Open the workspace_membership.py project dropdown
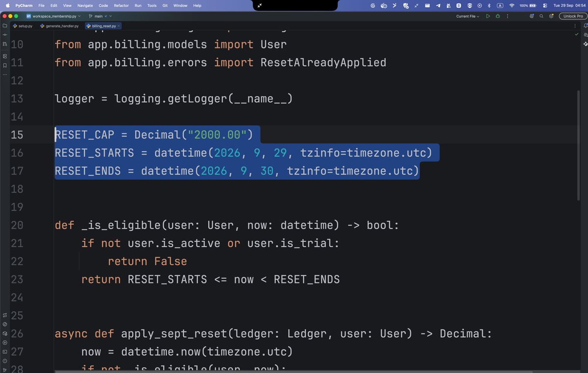The width and height of the screenshot is (588, 373). pyautogui.click(x=53, y=16)
